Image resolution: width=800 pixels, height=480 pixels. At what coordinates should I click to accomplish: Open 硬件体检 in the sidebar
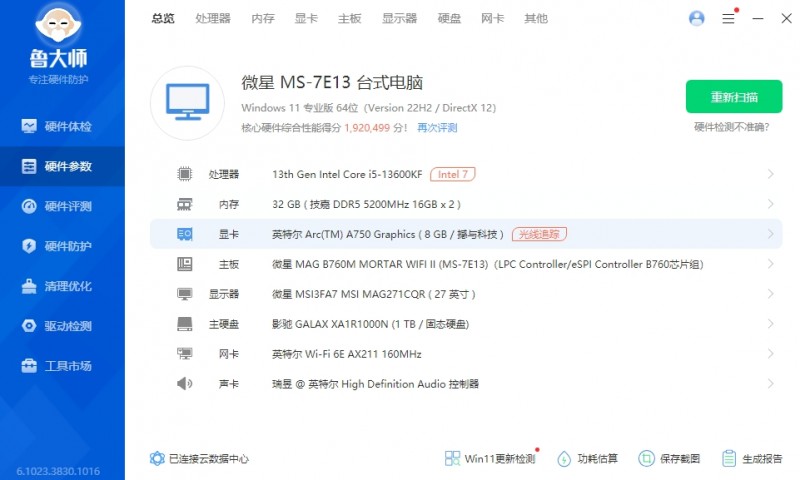point(62,126)
